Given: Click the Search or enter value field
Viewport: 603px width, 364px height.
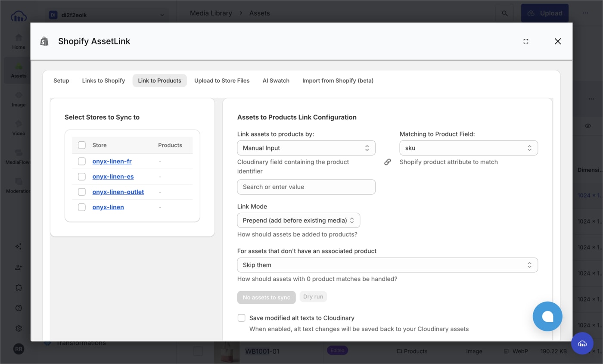Looking at the screenshot, I should pyautogui.click(x=306, y=187).
